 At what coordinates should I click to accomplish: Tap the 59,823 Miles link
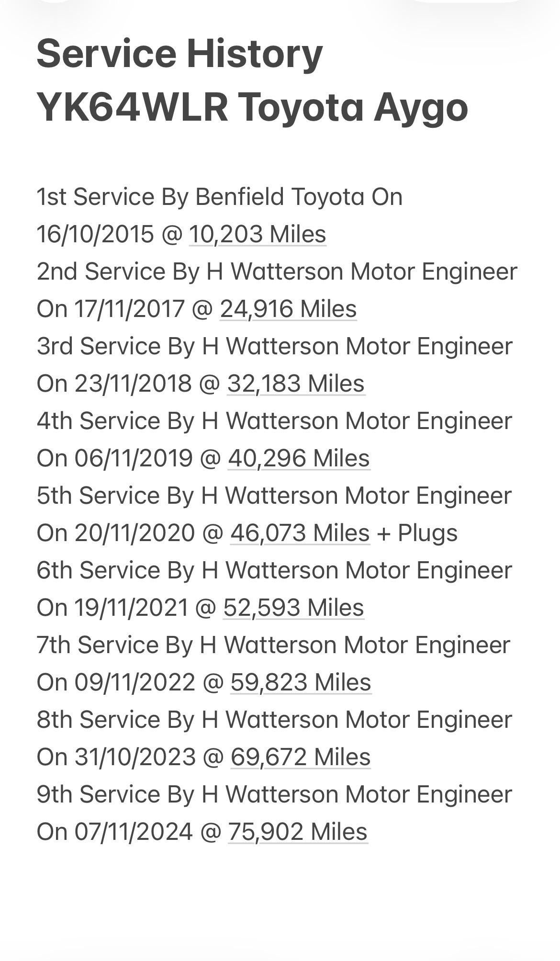pyautogui.click(x=301, y=682)
